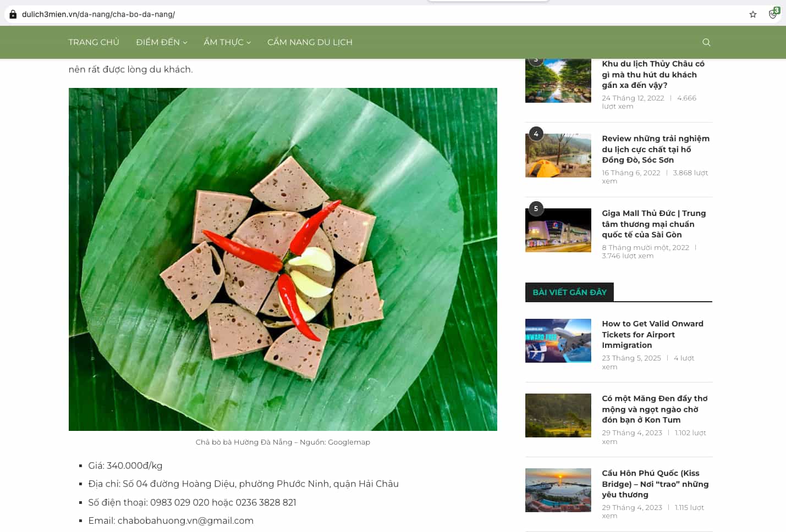Click the number 4 ranking badge

(x=536, y=134)
